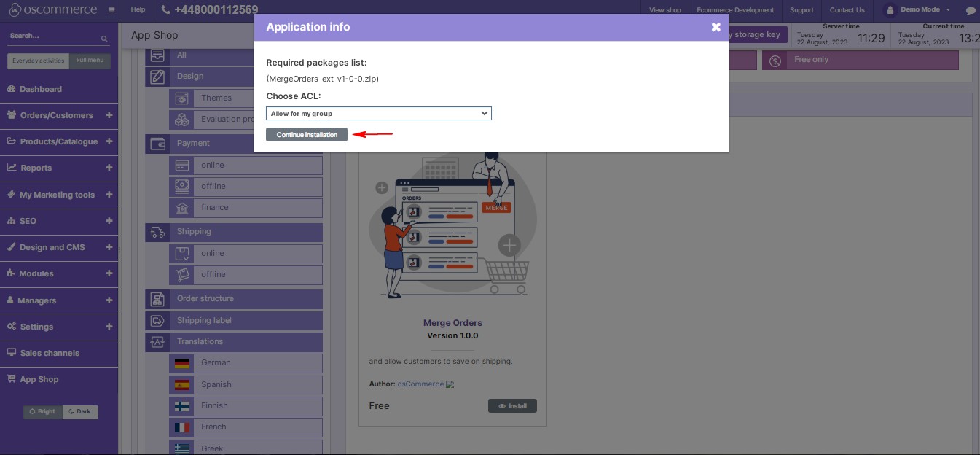
Task: Click the hamburger menu icon beside the logo
Action: pyautogui.click(x=111, y=10)
